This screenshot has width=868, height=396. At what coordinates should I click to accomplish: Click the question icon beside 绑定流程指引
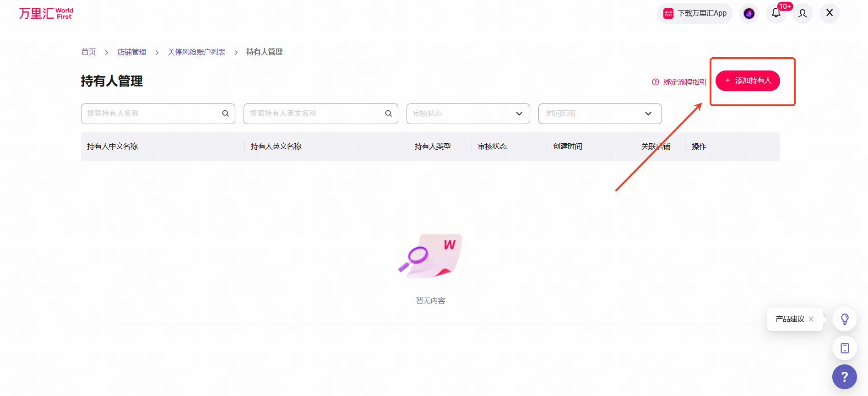[x=656, y=82]
